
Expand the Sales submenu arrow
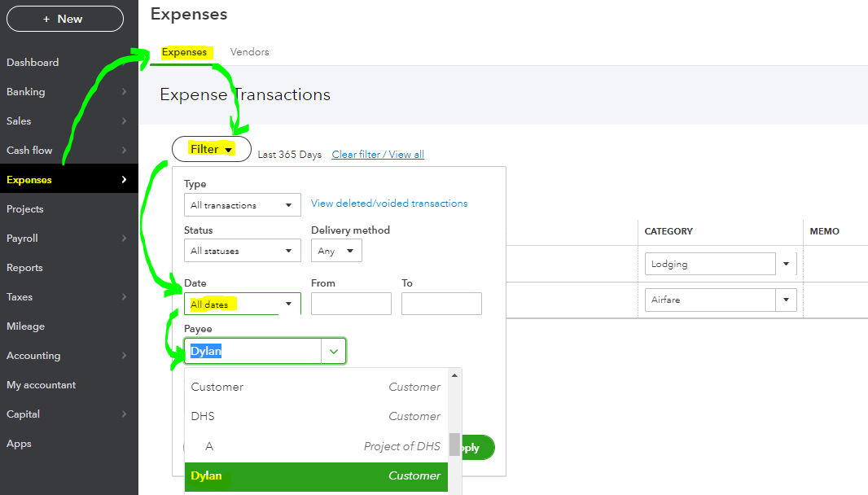[124, 121]
